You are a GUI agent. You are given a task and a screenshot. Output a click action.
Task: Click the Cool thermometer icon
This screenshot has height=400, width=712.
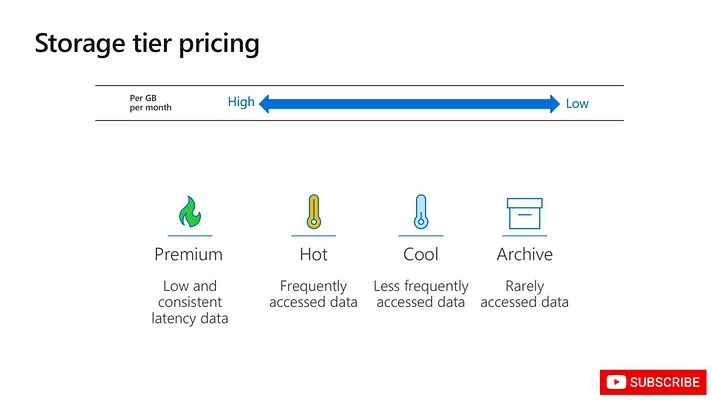pos(420,212)
